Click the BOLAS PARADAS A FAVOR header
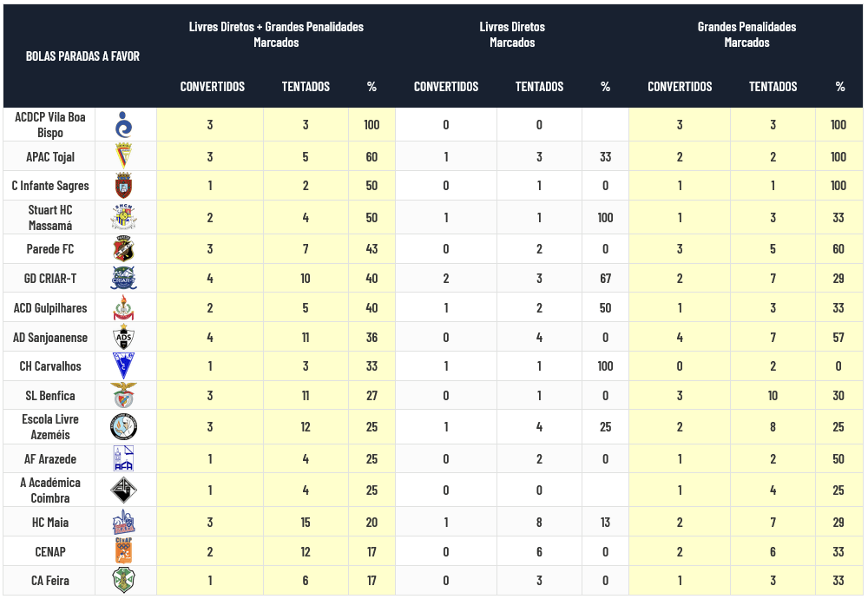The height and width of the screenshot is (599, 868). coord(82,56)
